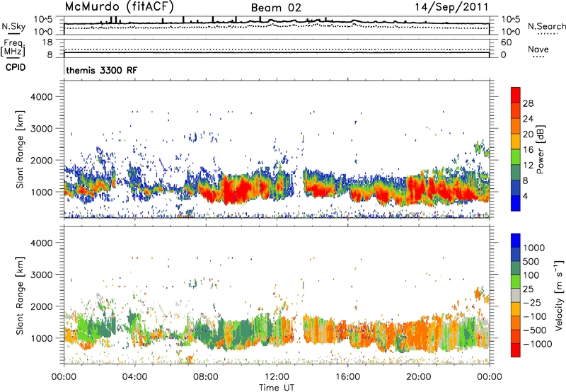Click the Slant Range label of Velocity panel
566x392 pixels.
tap(20, 295)
